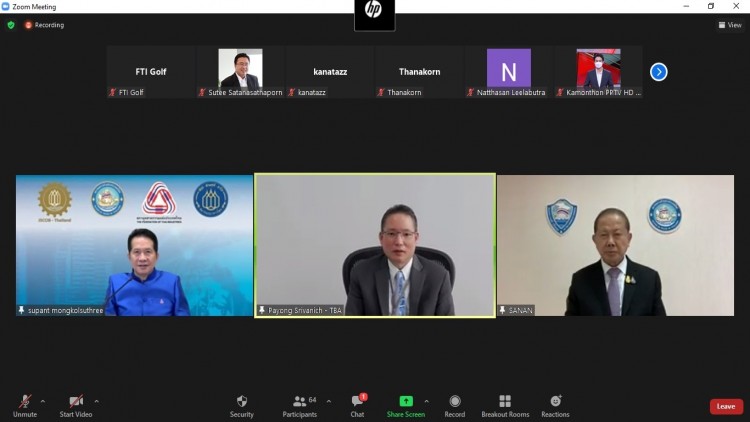This screenshot has width=750, height=422.
Task: Click the green Share Screen icon
Action: [406, 401]
